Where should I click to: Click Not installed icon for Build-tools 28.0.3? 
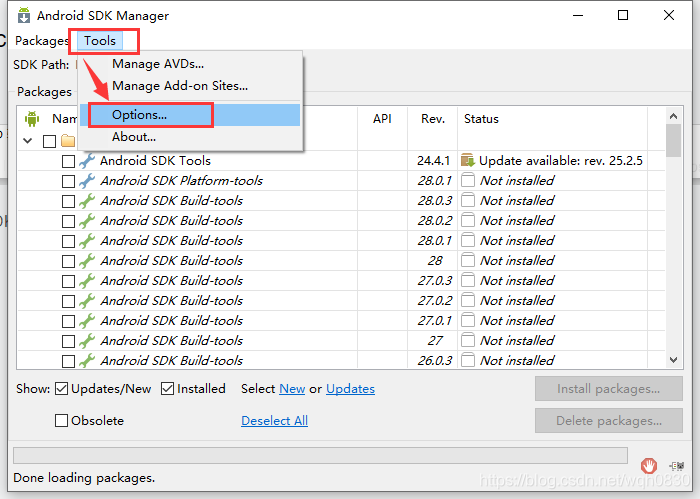tap(467, 200)
